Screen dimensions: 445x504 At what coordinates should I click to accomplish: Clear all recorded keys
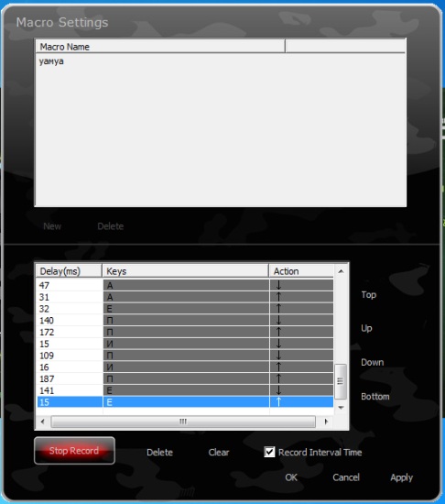219,453
